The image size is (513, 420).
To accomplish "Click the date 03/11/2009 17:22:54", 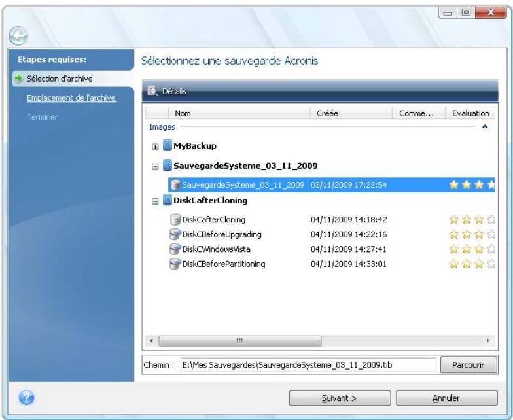I will [349, 184].
